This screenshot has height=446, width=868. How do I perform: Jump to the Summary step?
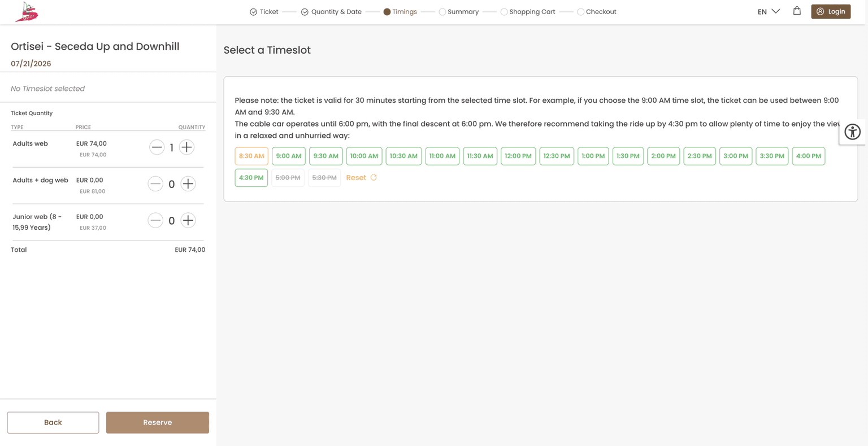point(459,12)
